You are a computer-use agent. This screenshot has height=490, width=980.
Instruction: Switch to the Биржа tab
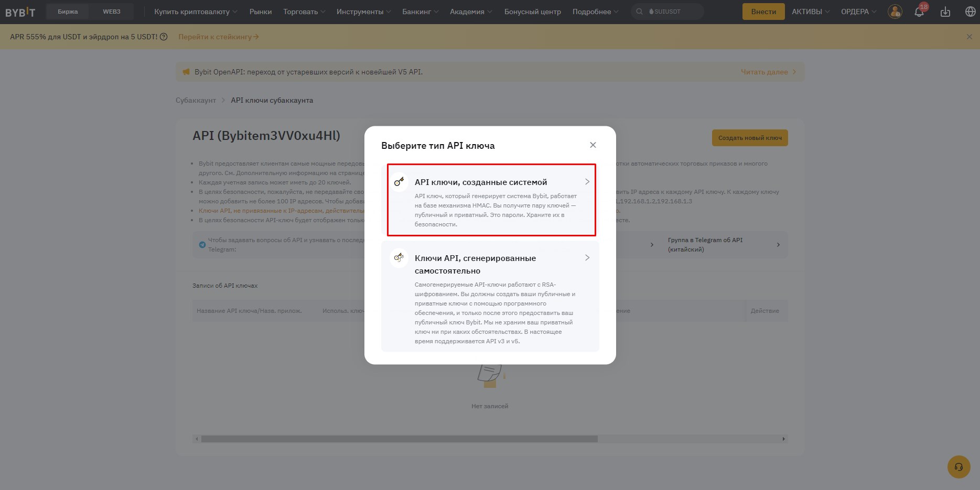click(68, 12)
